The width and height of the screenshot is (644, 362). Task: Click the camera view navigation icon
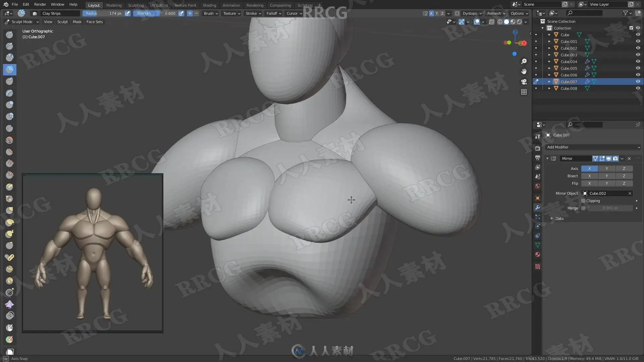tap(524, 82)
